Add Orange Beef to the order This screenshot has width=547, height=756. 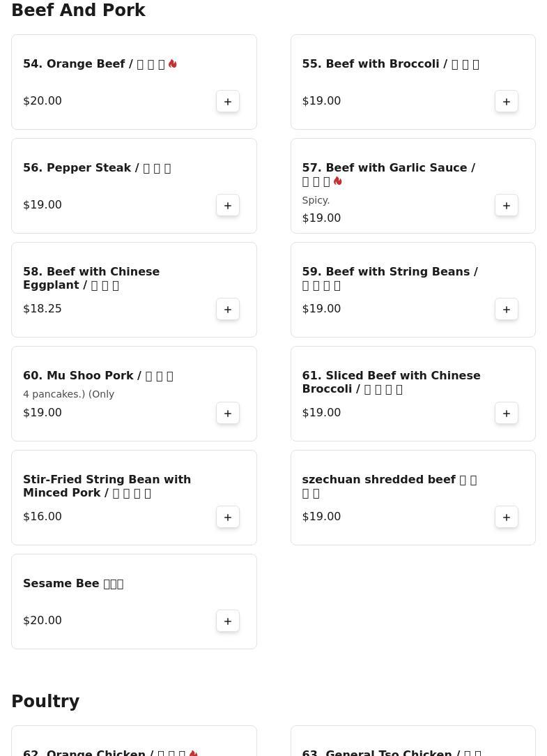[228, 101]
